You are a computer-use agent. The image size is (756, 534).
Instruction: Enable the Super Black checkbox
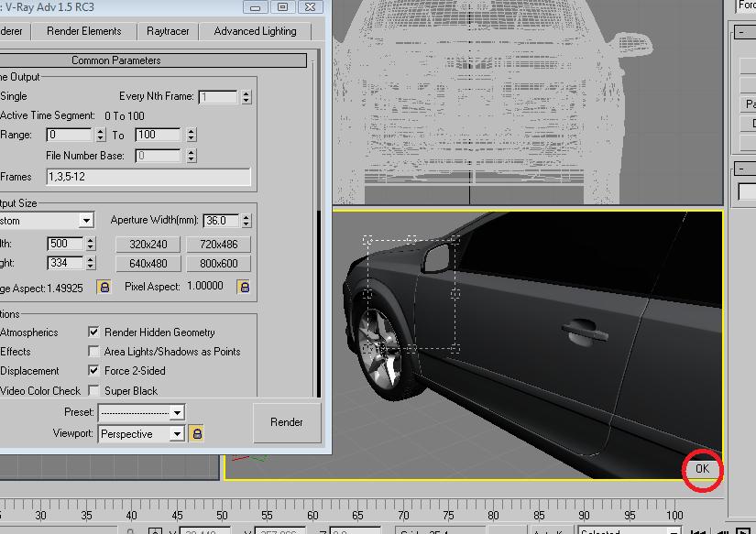(93, 391)
